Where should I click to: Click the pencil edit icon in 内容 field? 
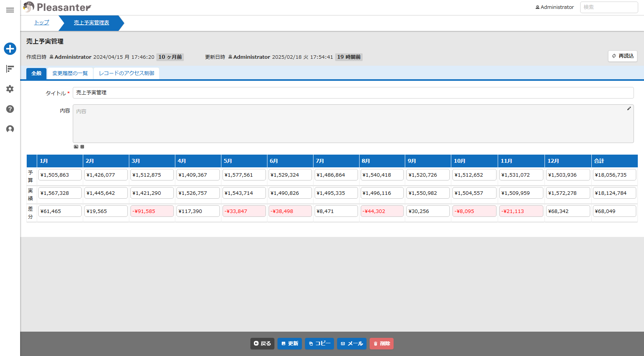click(x=629, y=109)
